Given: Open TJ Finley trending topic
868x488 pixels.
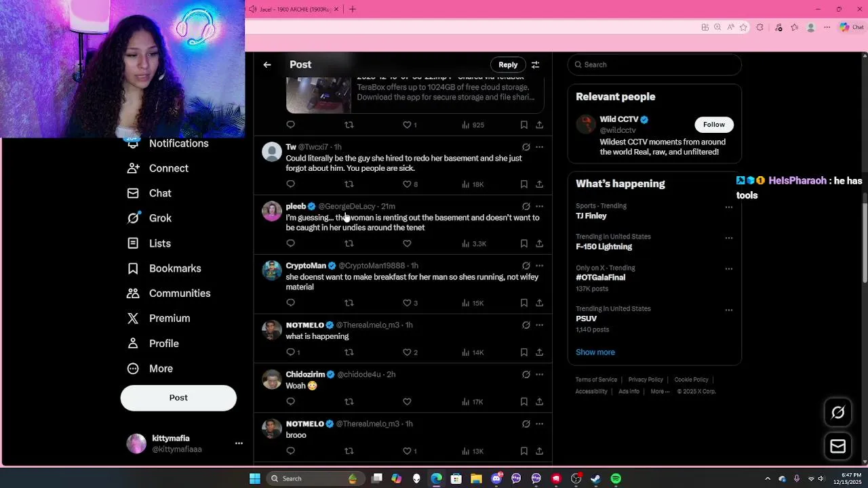Looking at the screenshot, I should [591, 216].
